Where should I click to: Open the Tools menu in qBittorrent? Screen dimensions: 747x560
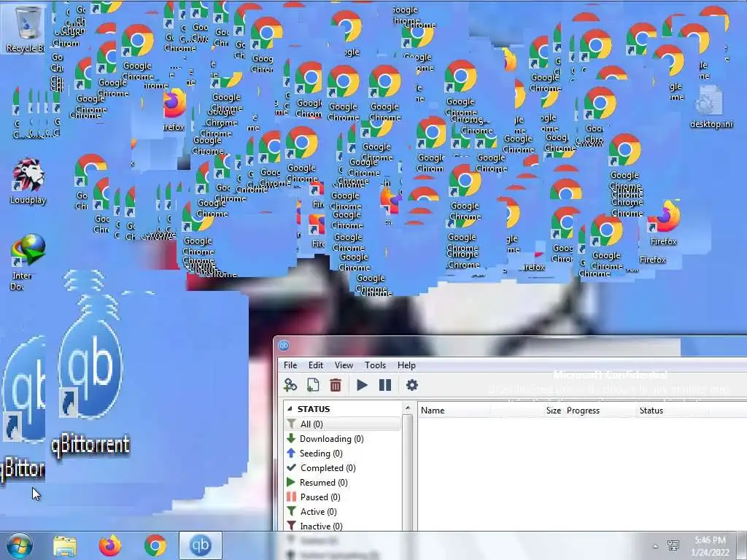(x=375, y=365)
